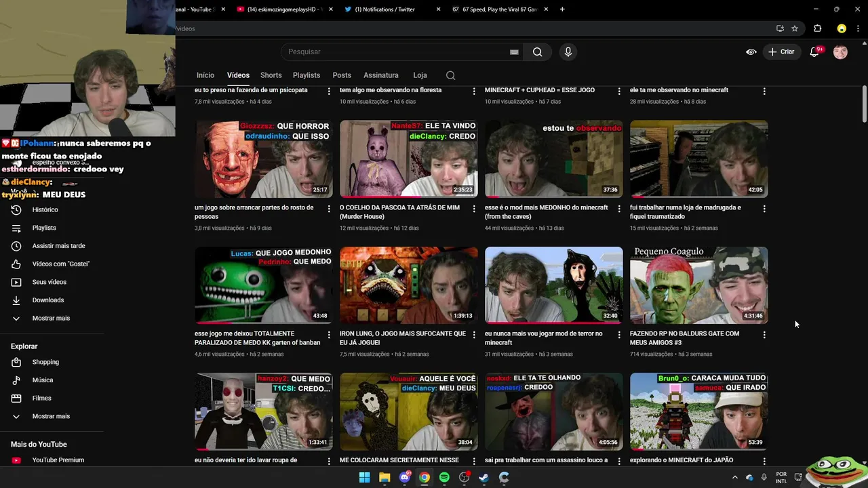Expand Mostrar mais under Downloads

click(x=52, y=318)
